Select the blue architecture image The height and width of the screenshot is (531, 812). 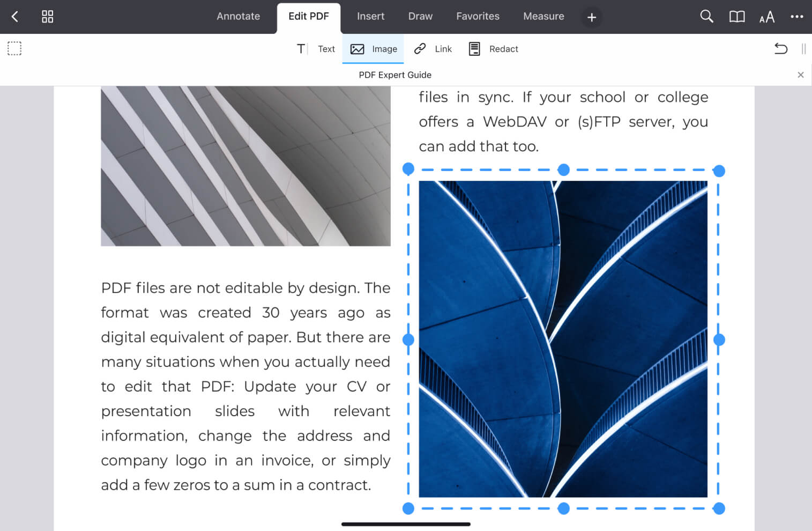pyautogui.click(x=563, y=339)
